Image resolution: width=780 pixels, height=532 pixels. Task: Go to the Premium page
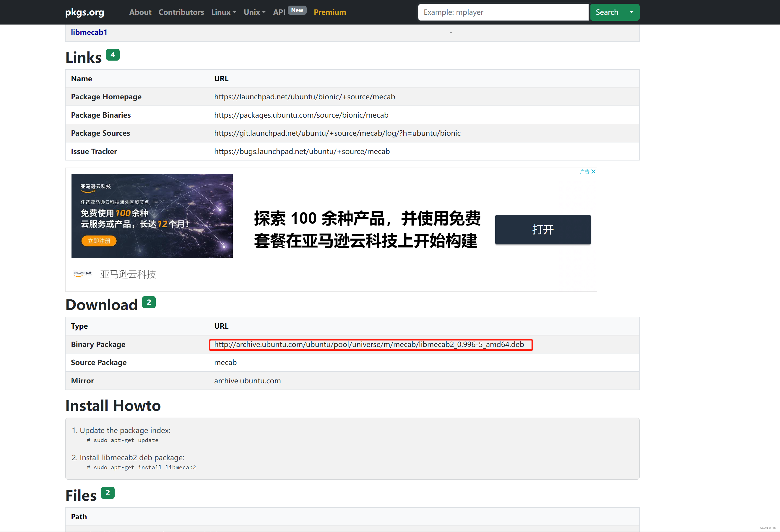[330, 12]
